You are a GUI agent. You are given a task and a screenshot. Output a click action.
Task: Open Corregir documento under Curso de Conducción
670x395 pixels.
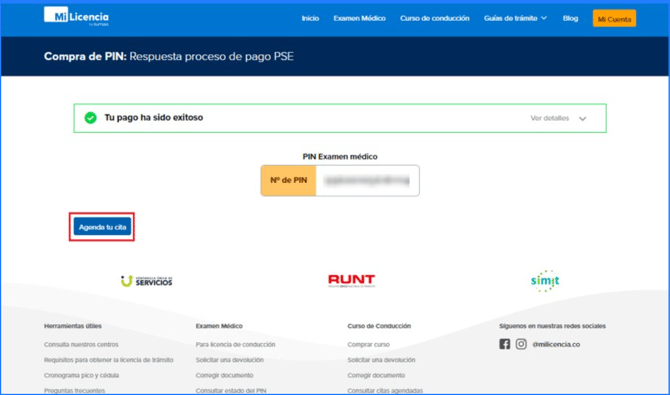coord(376,375)
